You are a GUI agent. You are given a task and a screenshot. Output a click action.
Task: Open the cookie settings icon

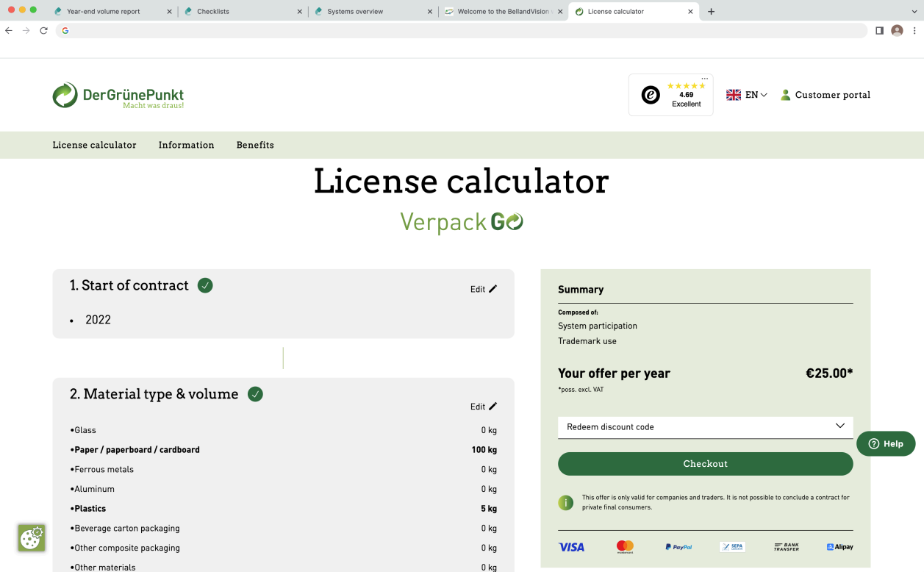pos(31,538)
